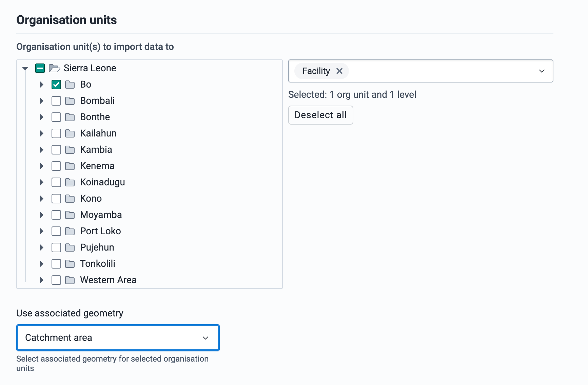Click the Tonkolili folder icon
The width and height of the screenshot is (588, 385).
tap(70, 264)
